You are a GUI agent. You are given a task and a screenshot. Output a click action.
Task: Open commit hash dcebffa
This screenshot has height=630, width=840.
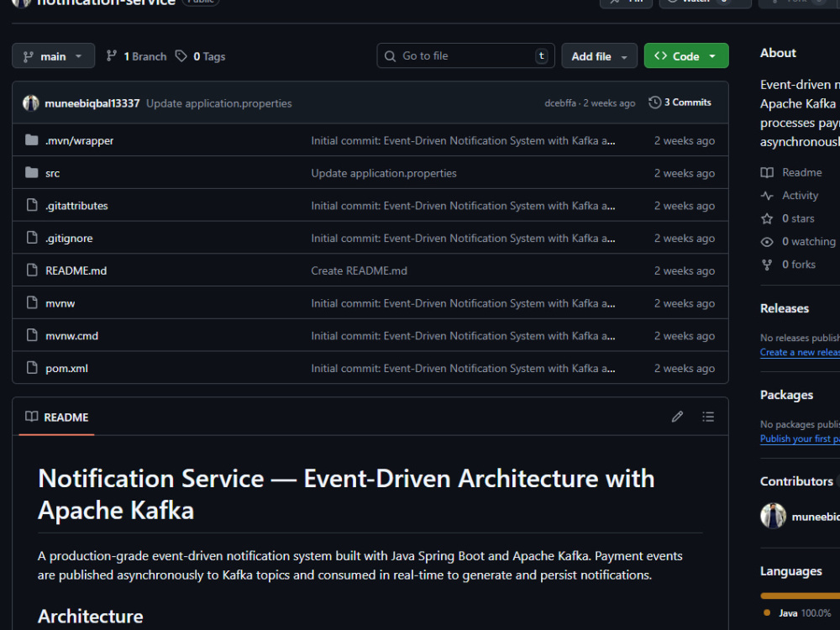click(x=559, y=103)
